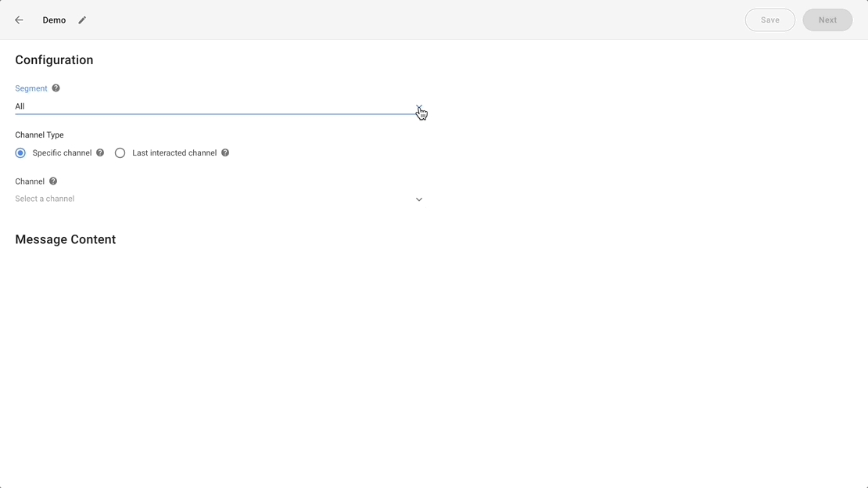
Task: Click the Next button
Action: 827,20
